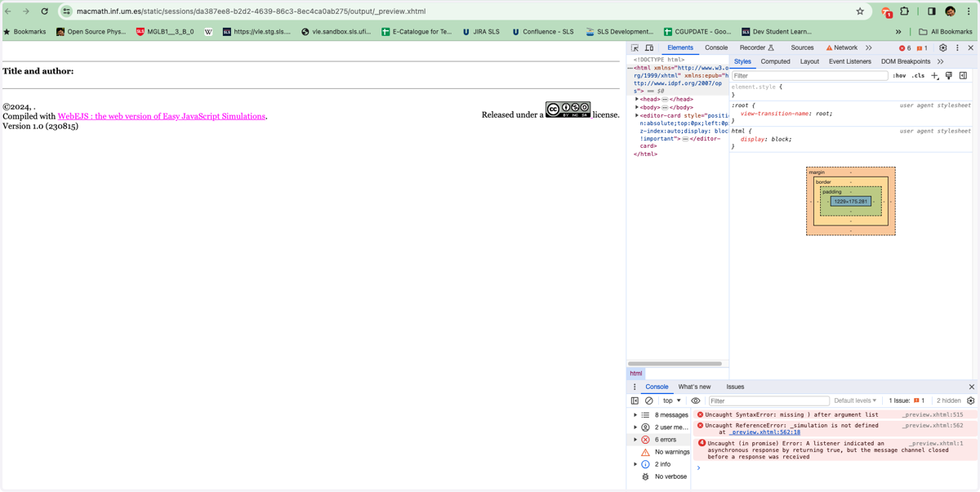The width and height of the screenshot is (980, 492).
Task: Toggle the .cls class editor
Action: 918,76
